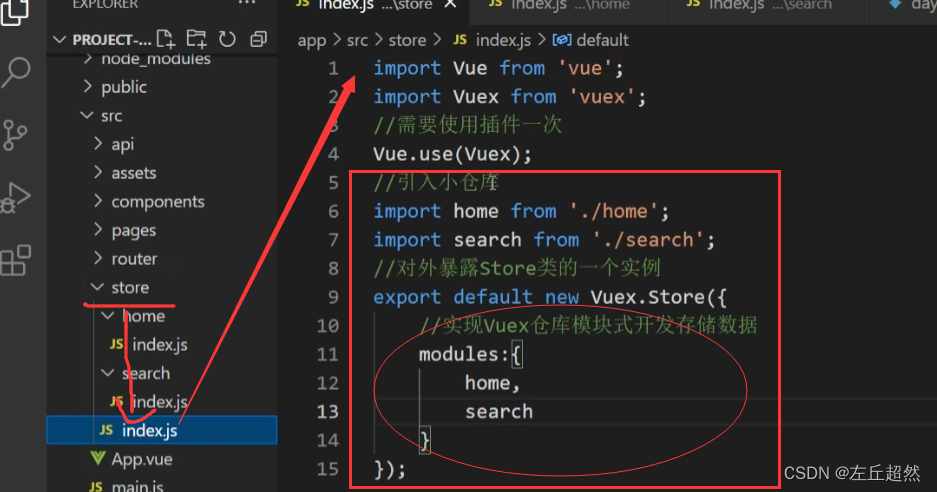Viewport: 937px width, 492px height.
Task: Open the Search view in activity bar
Action: [x=16, y=72]
